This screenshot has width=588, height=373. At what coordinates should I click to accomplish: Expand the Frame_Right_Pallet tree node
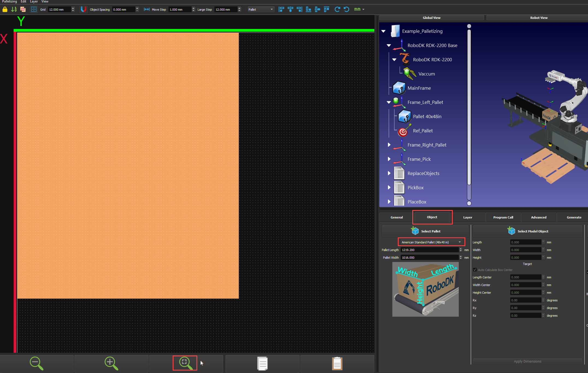coord(389,145)
